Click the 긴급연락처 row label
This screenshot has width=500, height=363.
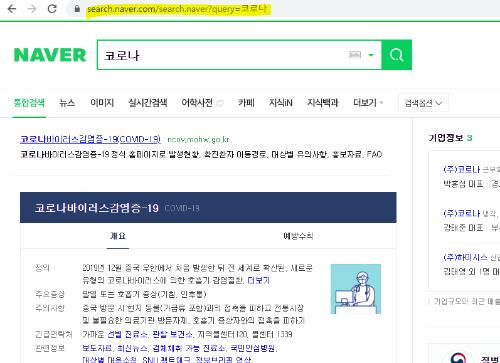54,334
